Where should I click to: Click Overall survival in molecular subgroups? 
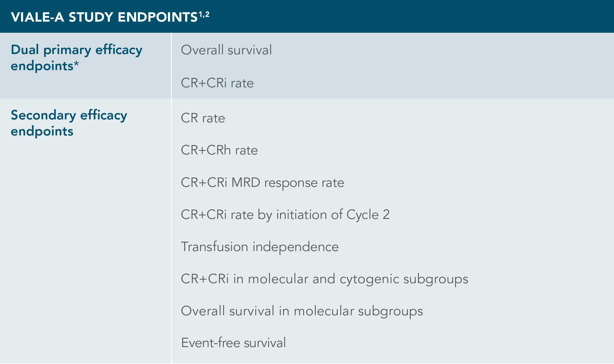(302, 311)
